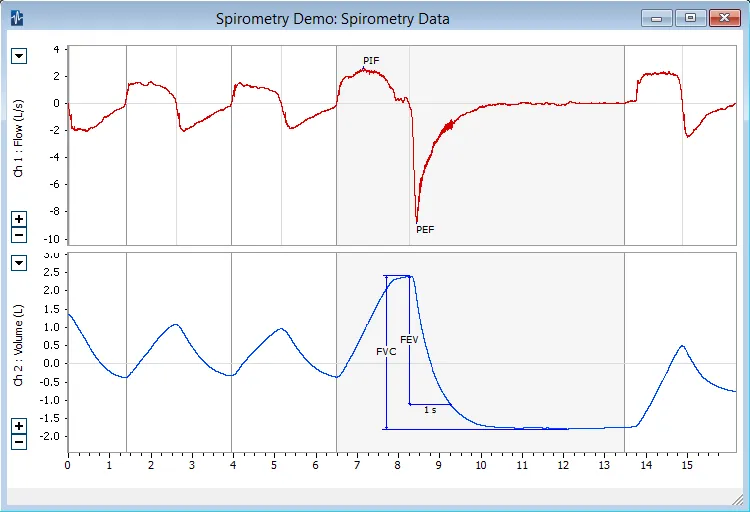750x512 pixels.
Task: Zoom out the Volume channel amplitude scale
Action: click(x=18, y=441)
